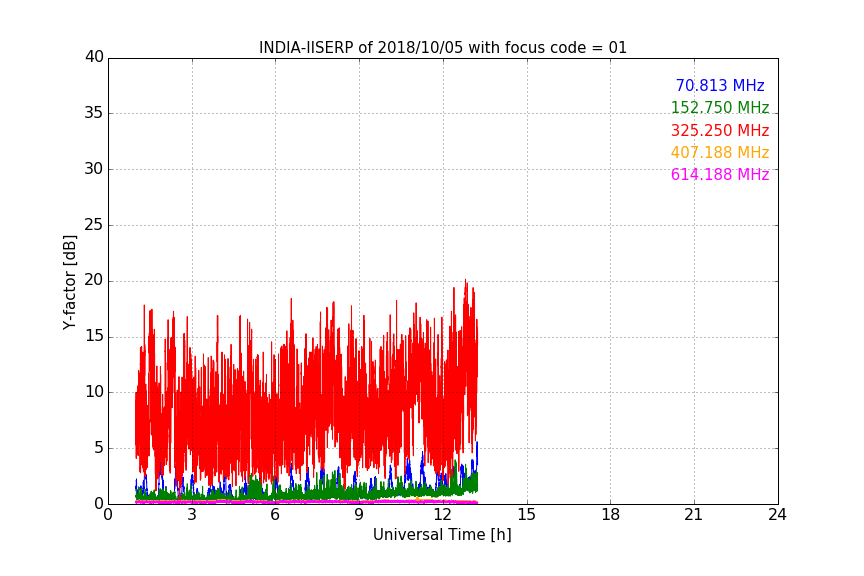Viewport: 864px width, 576px height.
Task: Select the green 152.750 MHz legend label
Action: tap(720, 107)
